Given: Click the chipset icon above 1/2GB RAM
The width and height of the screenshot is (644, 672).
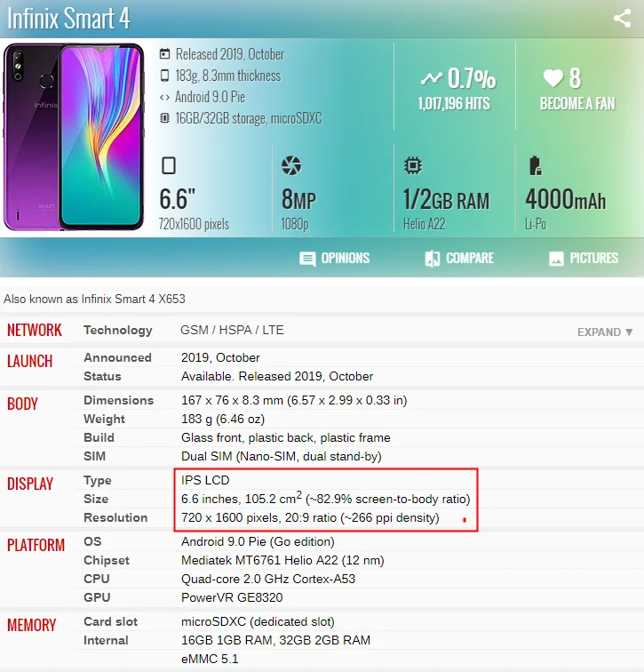Looking at the screenshot, I should [413, 165].
